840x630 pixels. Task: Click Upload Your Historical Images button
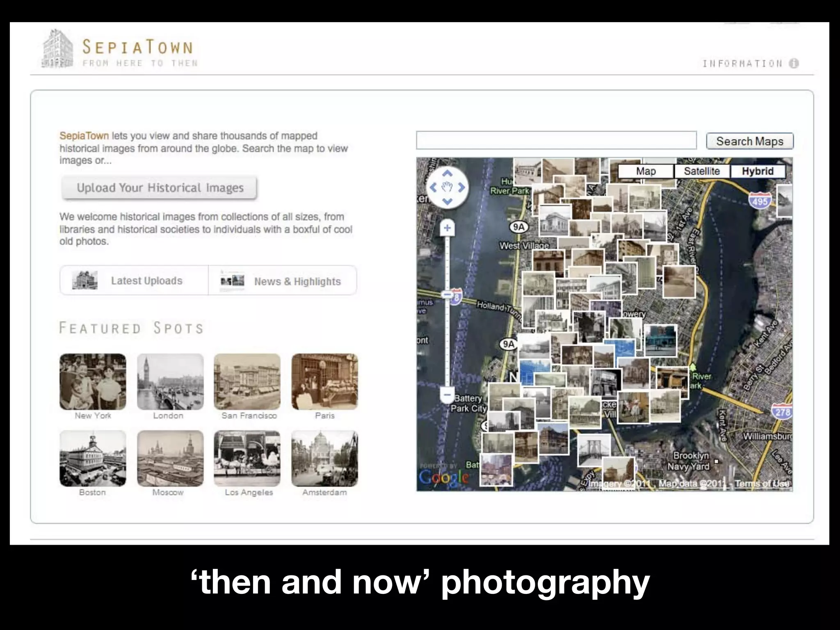point(160,188)
